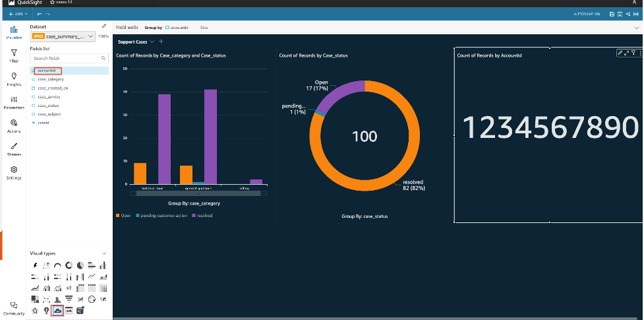Open the case_summary dataset dropdown

tap(63, 36)
